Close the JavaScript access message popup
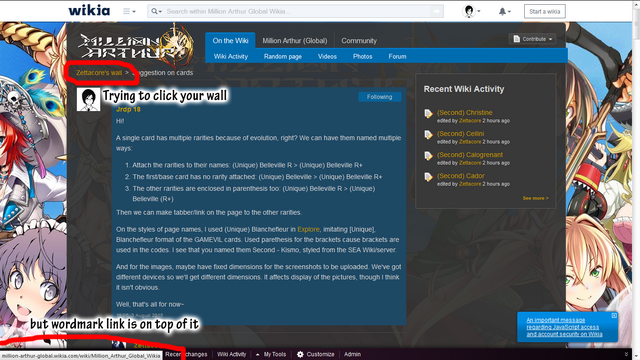Viewport: 640px width, 360px height. (614, 316)
